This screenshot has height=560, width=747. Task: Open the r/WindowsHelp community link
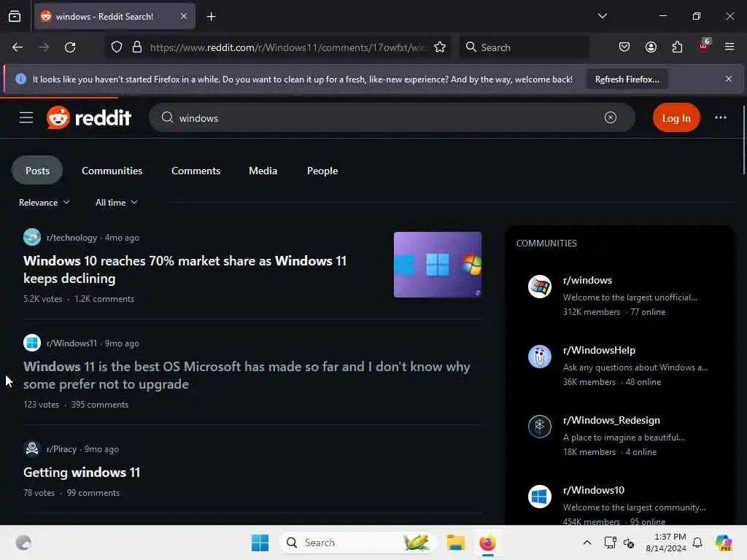(599, 350)
